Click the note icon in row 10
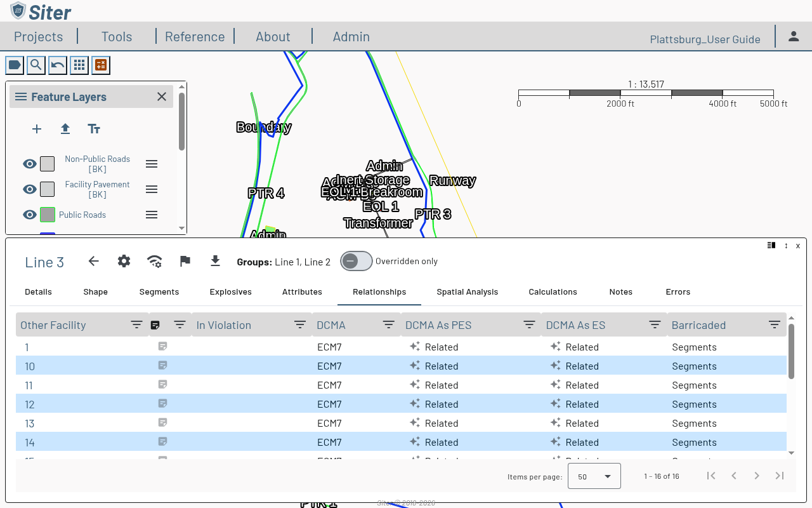 [x=163, y=366]
